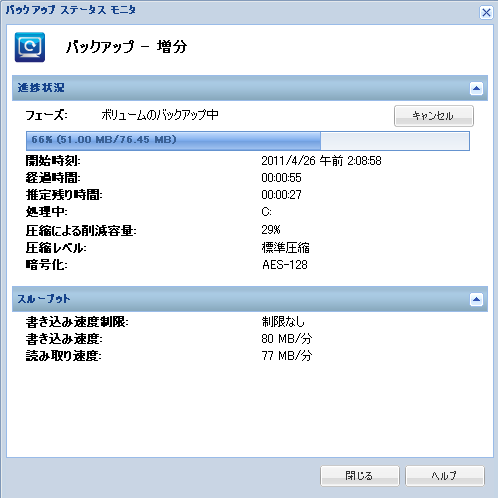Click the 閉じる button
The height and width of the screenshot is (498, 498).
click(360, 476)
